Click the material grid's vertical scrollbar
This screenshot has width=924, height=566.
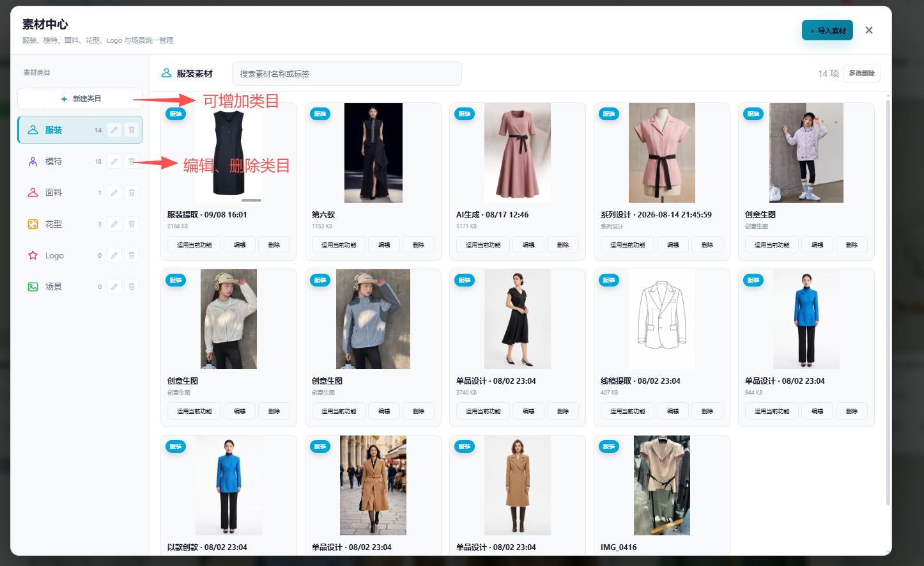(x=888, y=302)
